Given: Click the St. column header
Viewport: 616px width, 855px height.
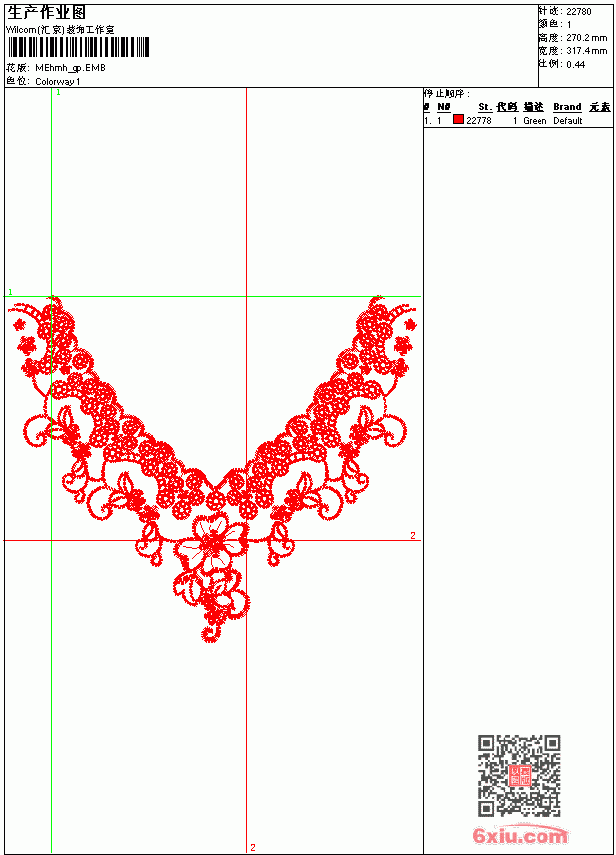Looking at the screenshot, I should click(x=485, y=107).
